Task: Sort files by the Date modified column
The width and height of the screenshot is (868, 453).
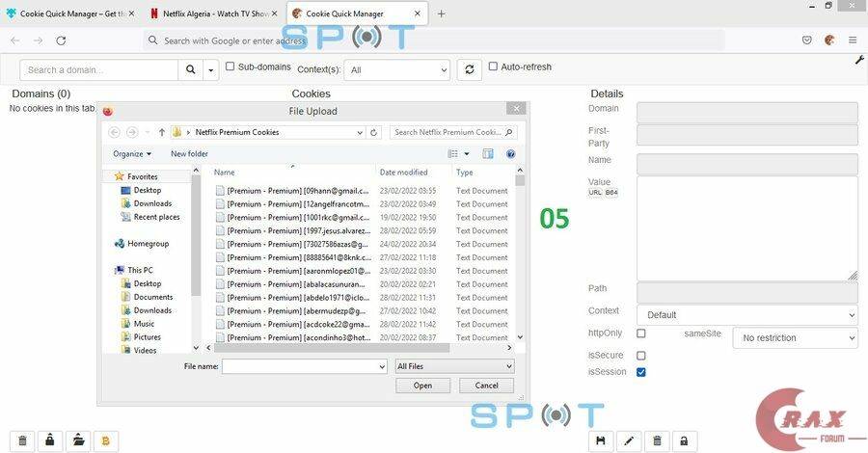Action: 403,173
